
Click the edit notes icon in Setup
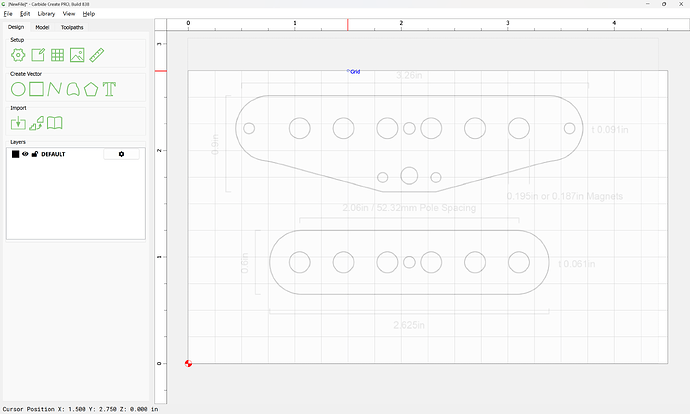tap(38, 55)
